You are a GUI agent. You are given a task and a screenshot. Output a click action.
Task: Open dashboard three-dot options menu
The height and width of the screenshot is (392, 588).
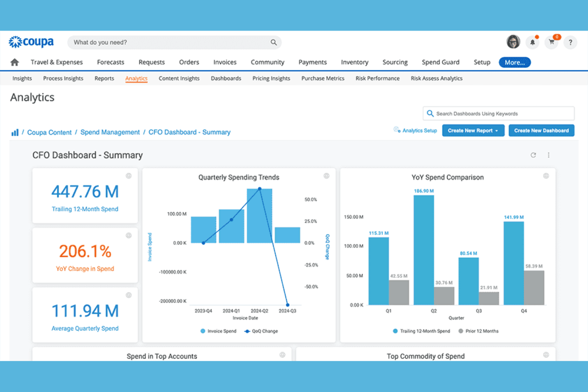pos(549,155)
